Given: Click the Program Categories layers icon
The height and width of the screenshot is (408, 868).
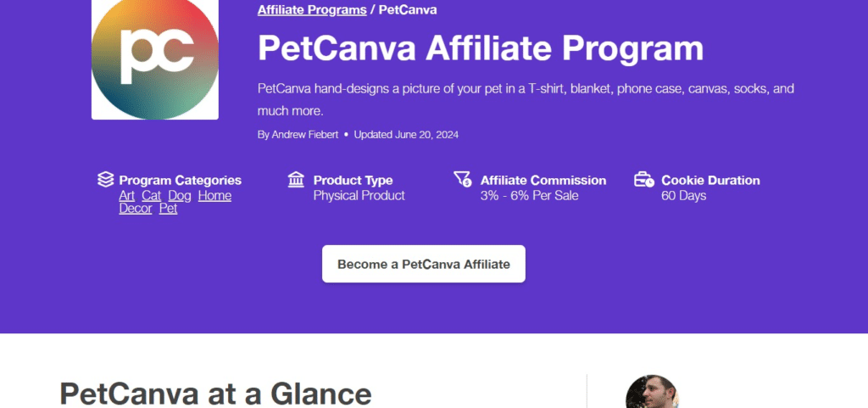Looking at the screenshot, I should (x=105, y=180).
